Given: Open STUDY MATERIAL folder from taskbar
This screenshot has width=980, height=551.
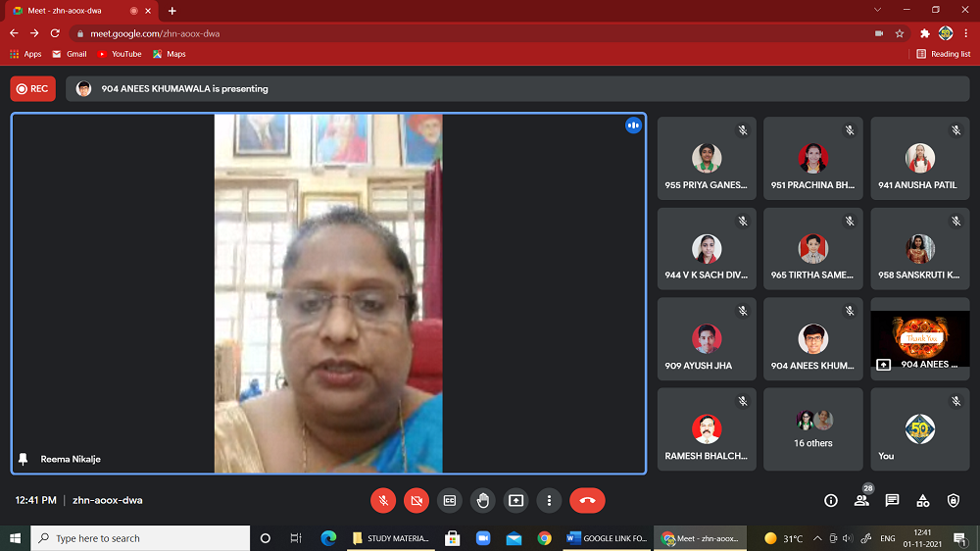Looking at the screenshot, I should [x=391, y=538].
